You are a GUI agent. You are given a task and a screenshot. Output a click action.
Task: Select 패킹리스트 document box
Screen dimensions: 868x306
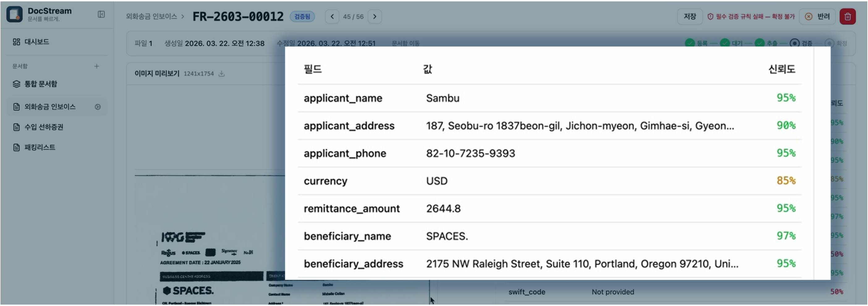point(40,147)
